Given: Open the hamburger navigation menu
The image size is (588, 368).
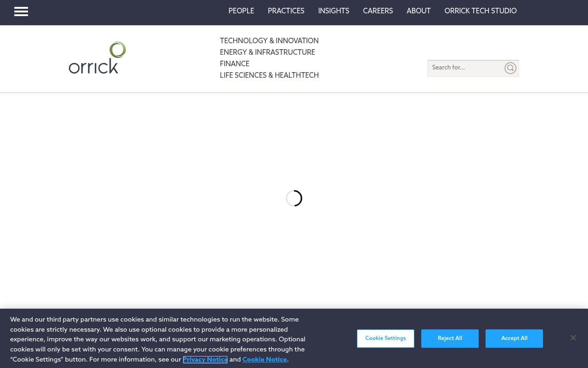Looking at the screenshot, I should pos(21,11).
